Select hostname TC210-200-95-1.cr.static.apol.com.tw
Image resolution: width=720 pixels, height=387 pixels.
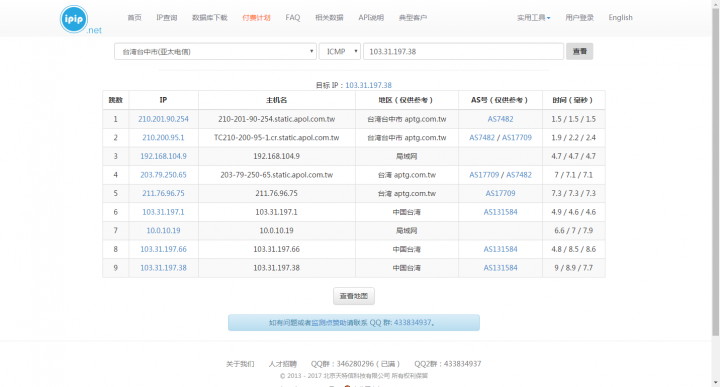click(x=276, y=137)
